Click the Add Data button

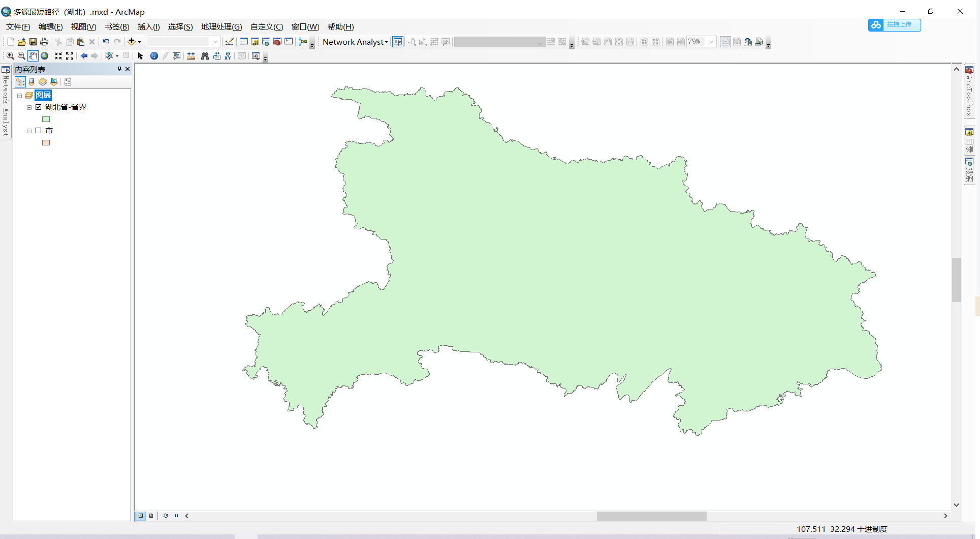[132, 42]
